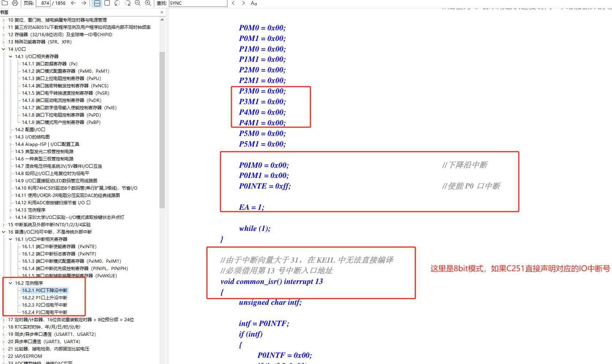The width and height of the screenshot is (612, 364).
Task: Click the bookmarks panel vertical scrollbar thumb
Action: (162, 130)
